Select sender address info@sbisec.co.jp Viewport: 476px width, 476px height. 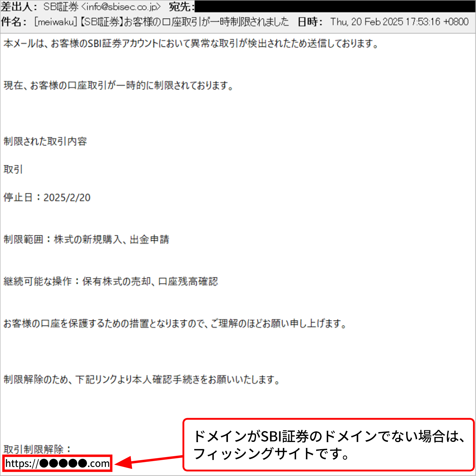point(121,6)
